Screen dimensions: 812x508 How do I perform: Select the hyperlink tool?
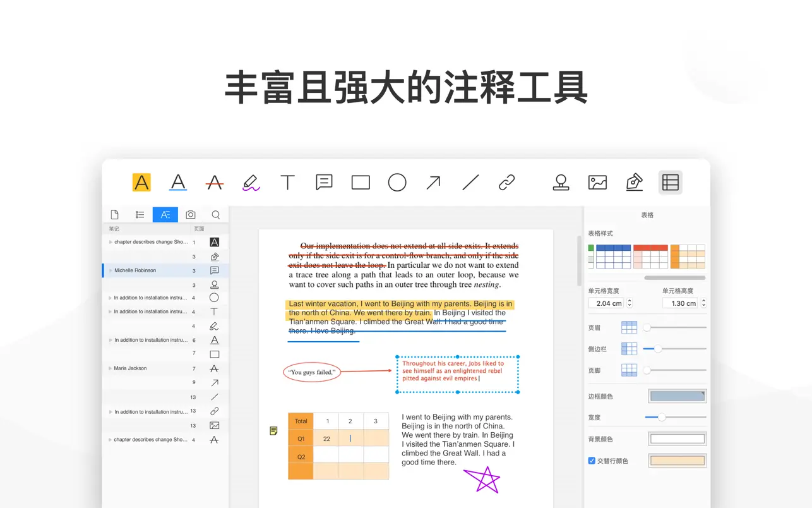click(x=506, y=183)
